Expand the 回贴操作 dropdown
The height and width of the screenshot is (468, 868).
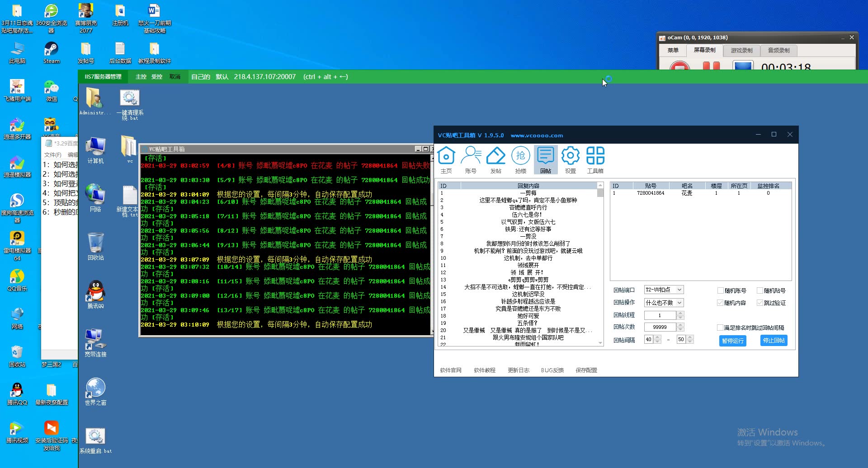click(679, 302)
